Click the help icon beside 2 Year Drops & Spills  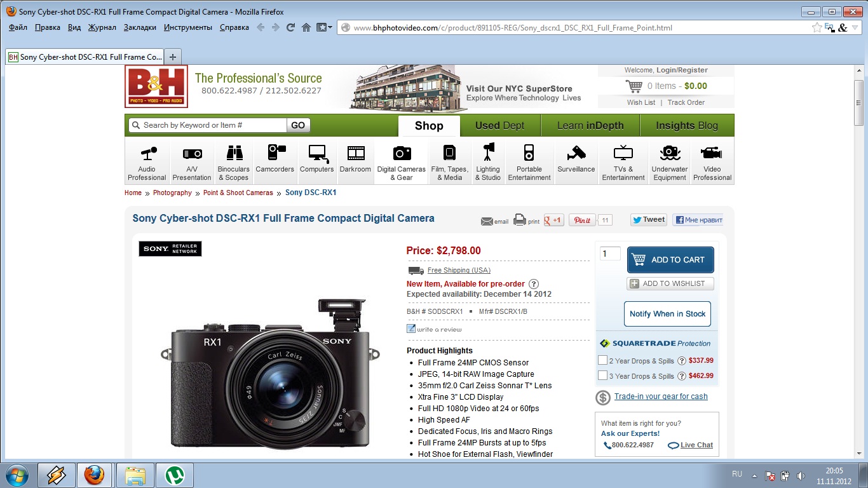click(x=682, y=361)
